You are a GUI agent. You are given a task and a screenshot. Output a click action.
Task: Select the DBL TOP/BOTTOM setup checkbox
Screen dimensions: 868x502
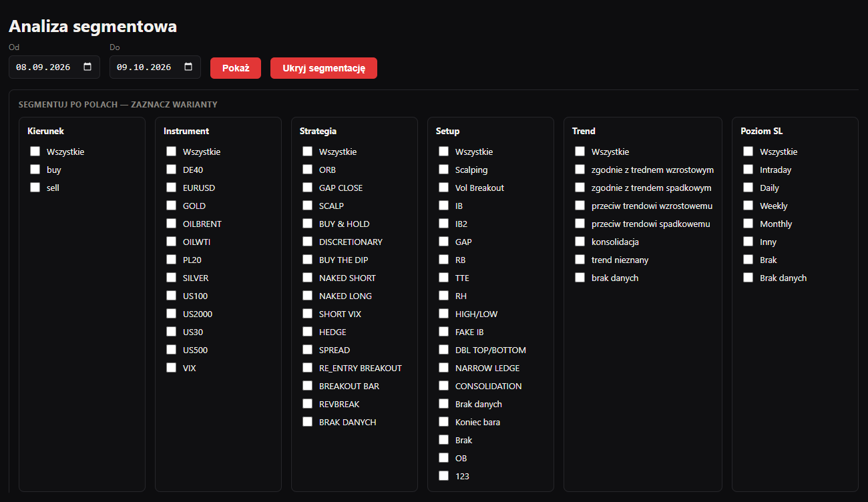[444, 350]
